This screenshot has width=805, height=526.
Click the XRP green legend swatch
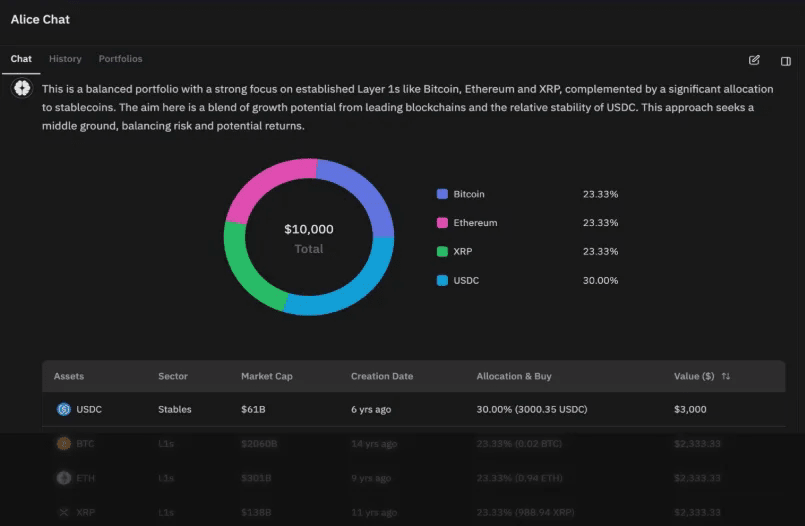click(442, 251)
